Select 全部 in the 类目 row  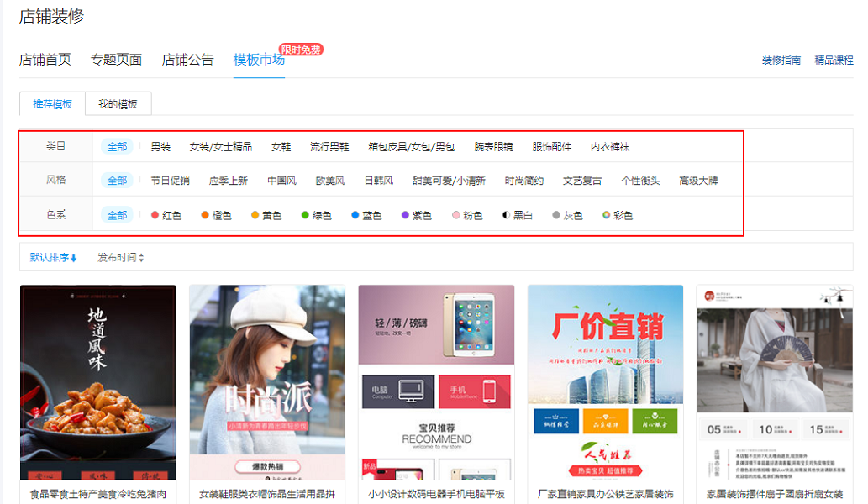coord(117,147)
